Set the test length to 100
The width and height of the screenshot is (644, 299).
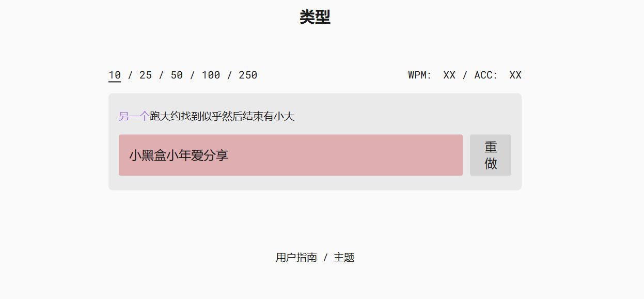(211, 75)
